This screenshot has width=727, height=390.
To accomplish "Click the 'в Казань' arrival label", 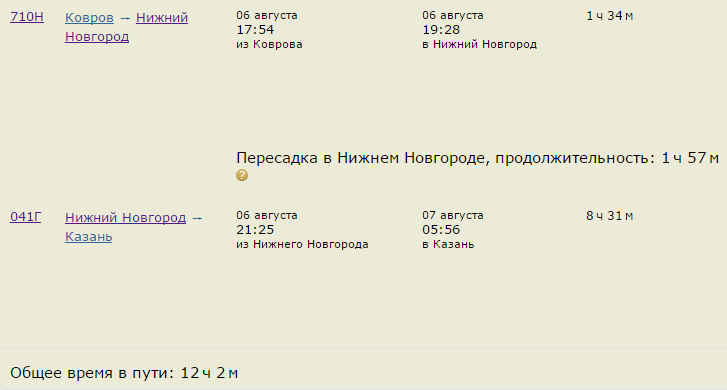I will tap(448, 244).
